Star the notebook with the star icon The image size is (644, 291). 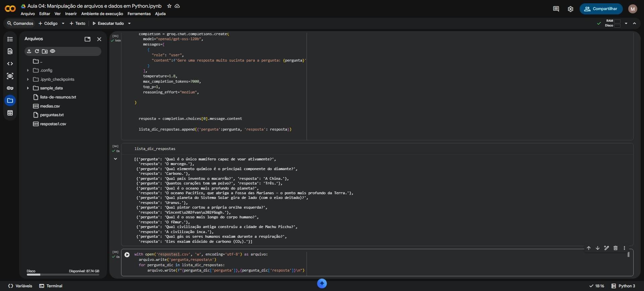tap(169, 6)
